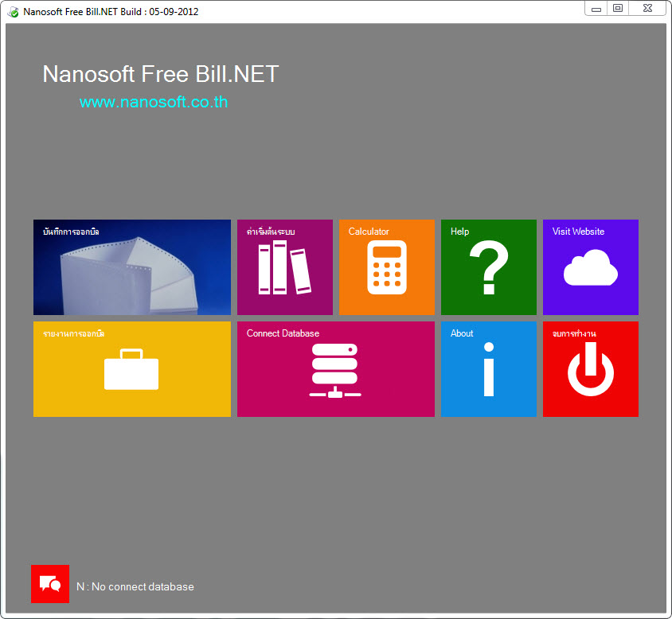Click the briefcase icon on the yellow tile
Viewport: 672px width, 619px height.
click(131, 370)
